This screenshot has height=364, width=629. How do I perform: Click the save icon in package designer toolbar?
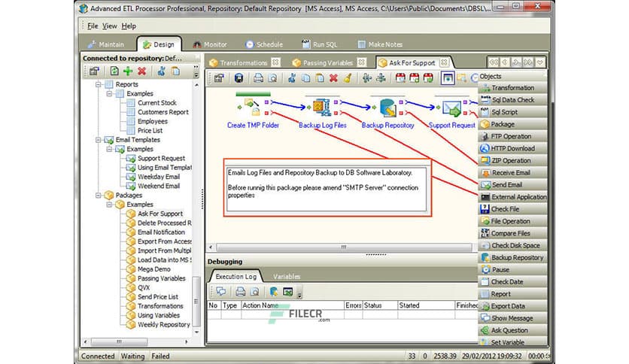tap(239, 78)
